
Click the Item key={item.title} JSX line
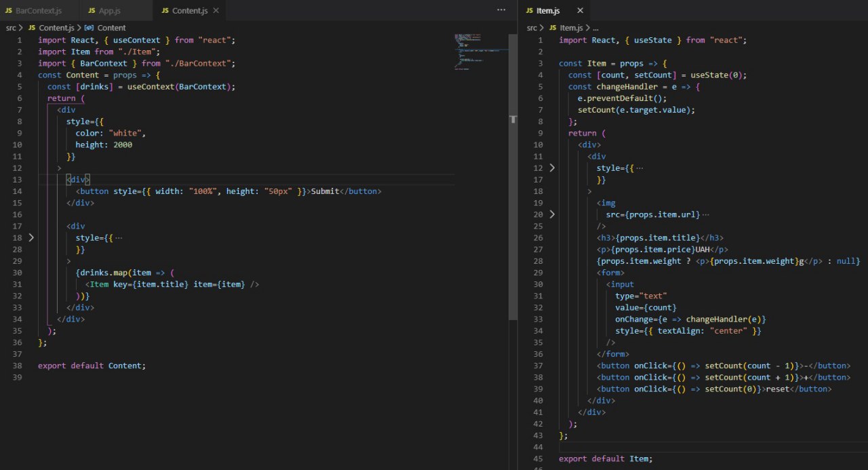tap(172, 284)
